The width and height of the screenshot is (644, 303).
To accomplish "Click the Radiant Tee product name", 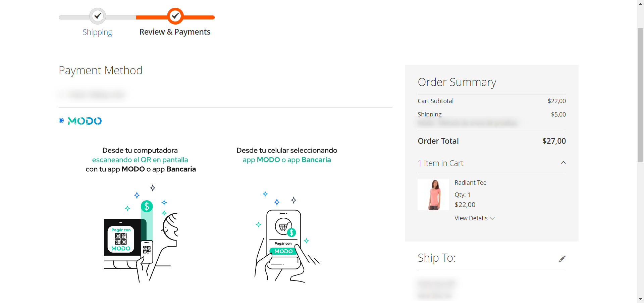I will [470, 183].
